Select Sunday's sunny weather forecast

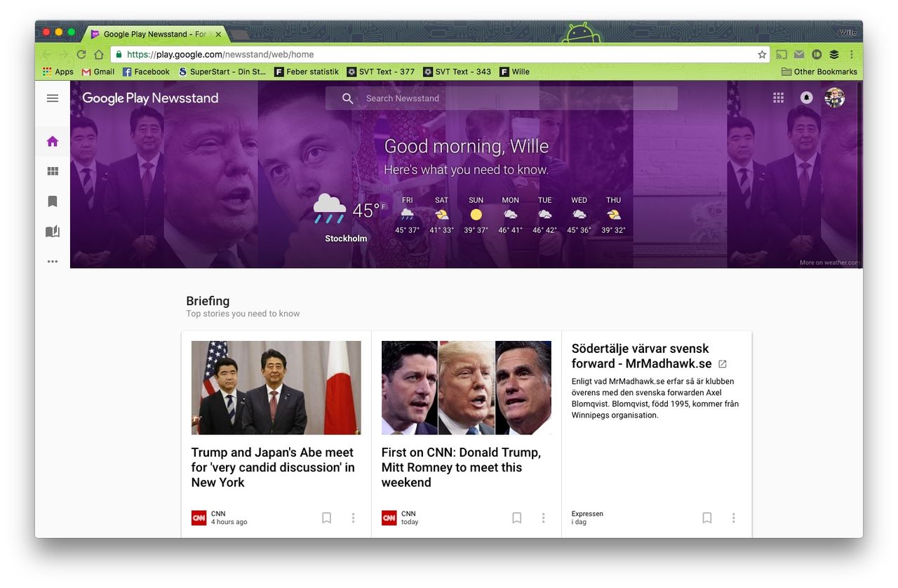tap(476, 214)
